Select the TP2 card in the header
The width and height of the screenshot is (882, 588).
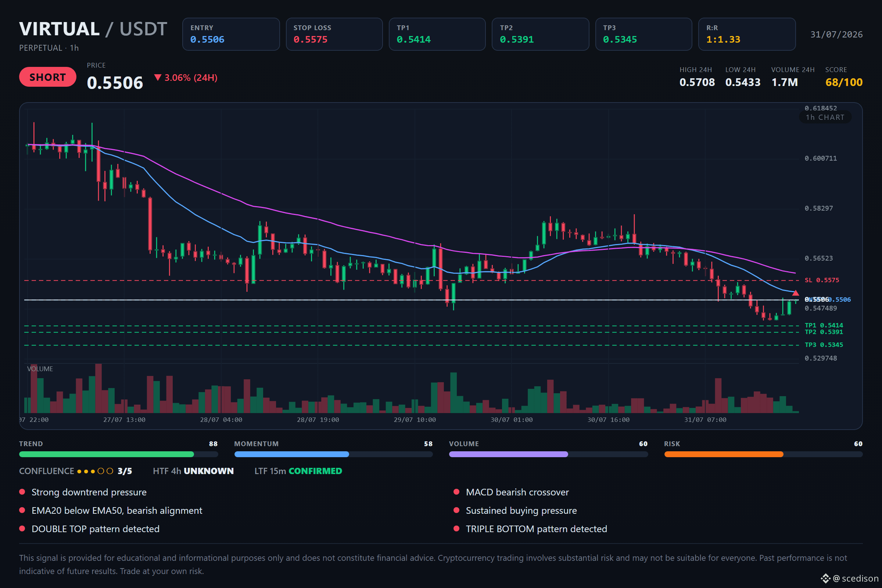pos(540,34)
